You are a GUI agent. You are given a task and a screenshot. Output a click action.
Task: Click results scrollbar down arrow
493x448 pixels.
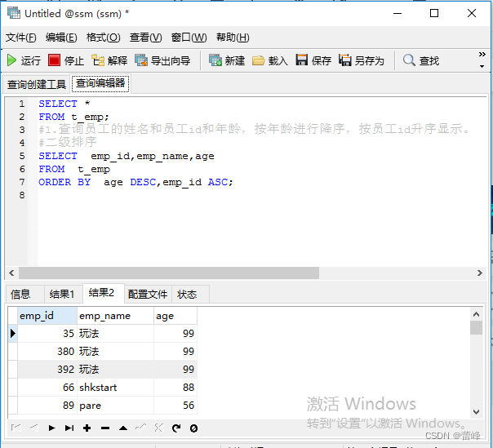[x=477, y=411]
